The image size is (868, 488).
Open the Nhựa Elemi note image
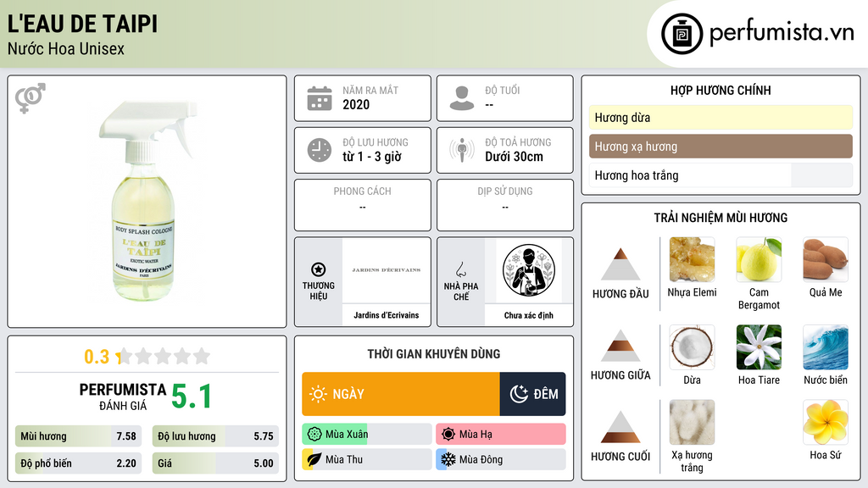(692, 259)
